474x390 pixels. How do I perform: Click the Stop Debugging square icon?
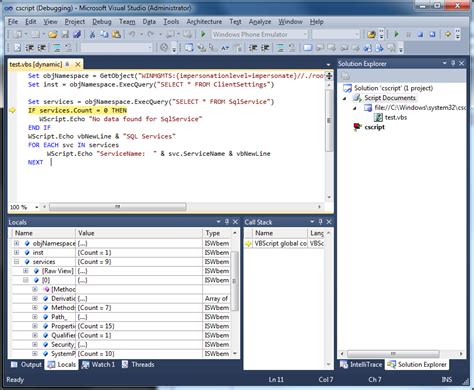coord(420,34)
